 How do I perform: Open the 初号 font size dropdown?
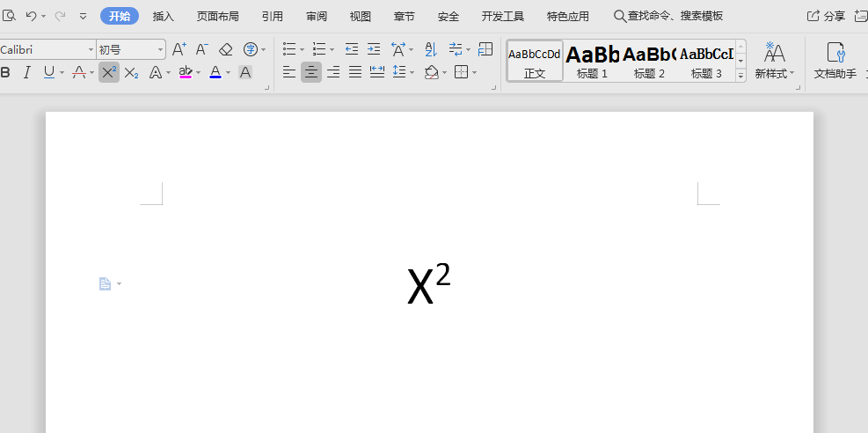tap(130, 49)
